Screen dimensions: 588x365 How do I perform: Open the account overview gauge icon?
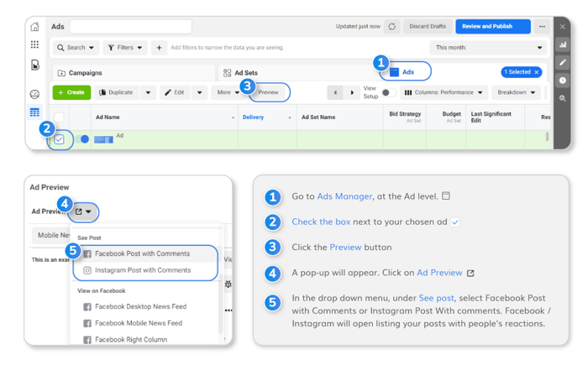click(x=34, y=94)
